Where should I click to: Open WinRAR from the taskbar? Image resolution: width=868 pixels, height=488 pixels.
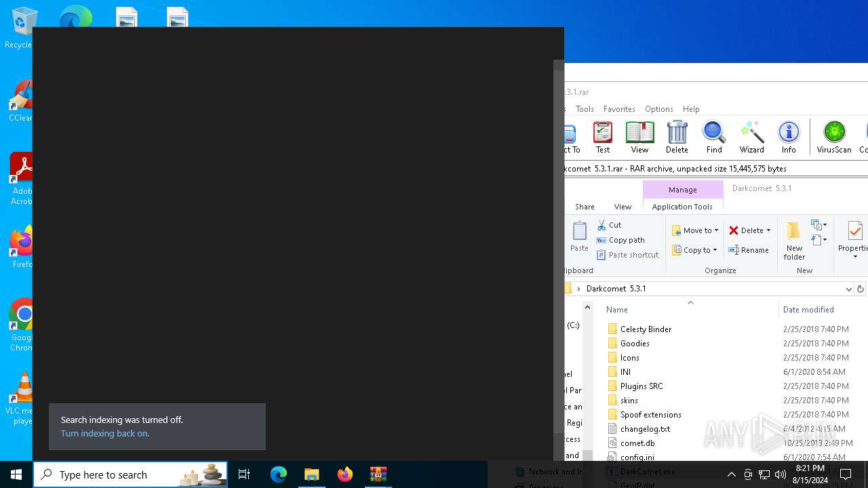[x=378, y=474]
